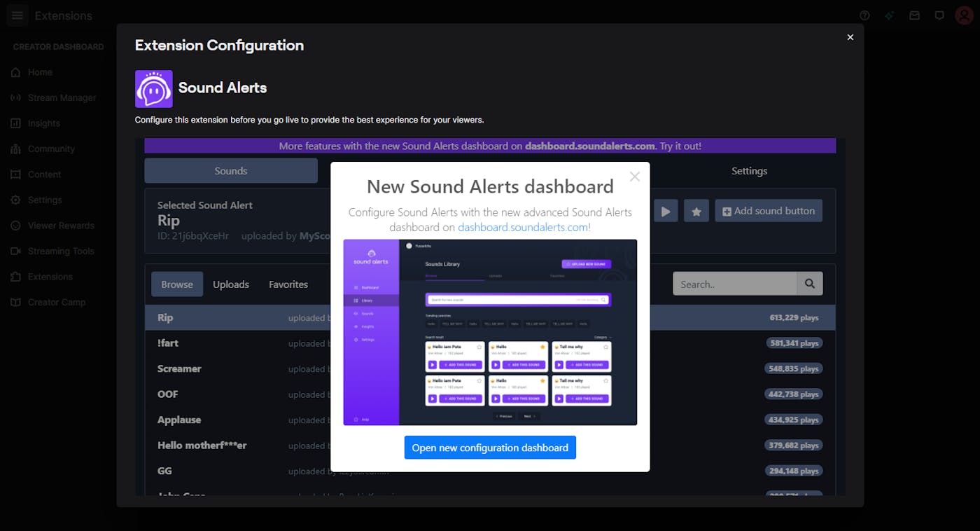Open Settings in creator dashboard sidebar
Image resolution: width=980 pixels, height=531 pixels.
(45, 200)
